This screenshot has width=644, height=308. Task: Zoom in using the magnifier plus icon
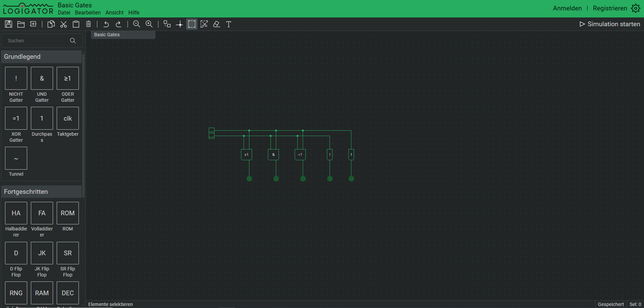click(x=149, y=24)
